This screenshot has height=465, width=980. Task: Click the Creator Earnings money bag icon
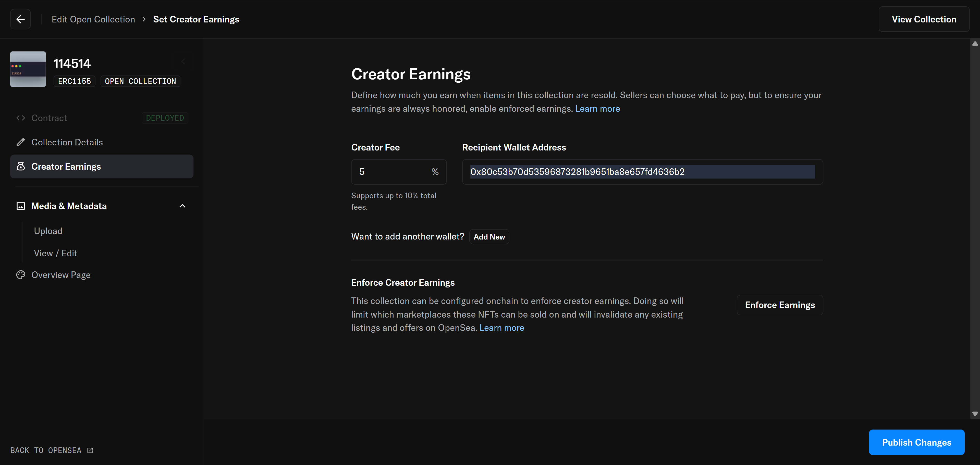point(20,167)
